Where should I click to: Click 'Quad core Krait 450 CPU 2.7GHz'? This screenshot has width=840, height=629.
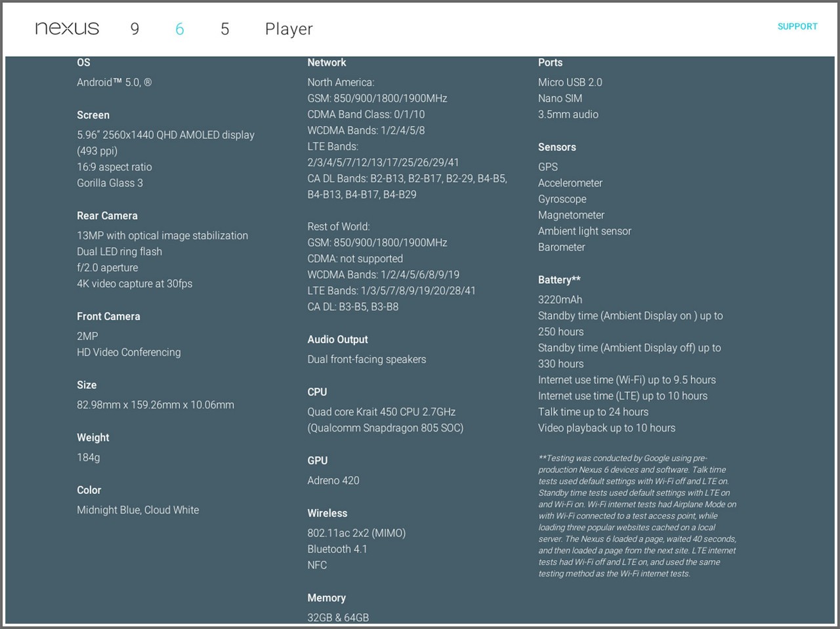(x=381, y=412)
